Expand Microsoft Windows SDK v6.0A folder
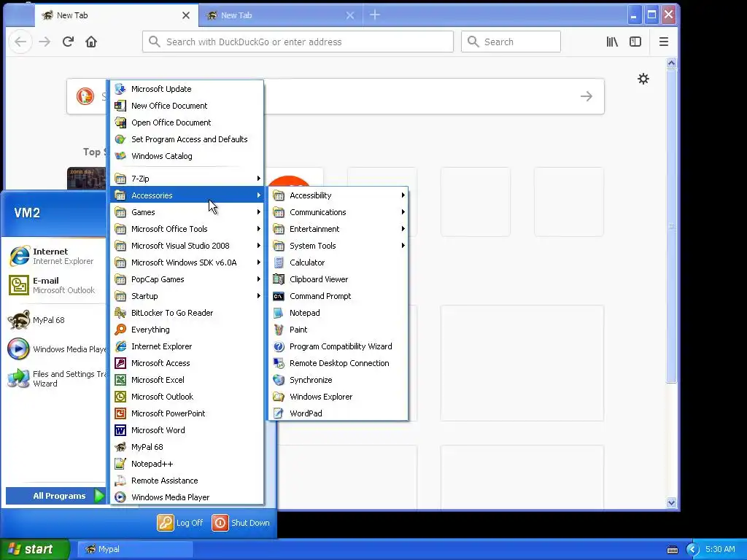 pyautogui.click(x=187, y=262)
